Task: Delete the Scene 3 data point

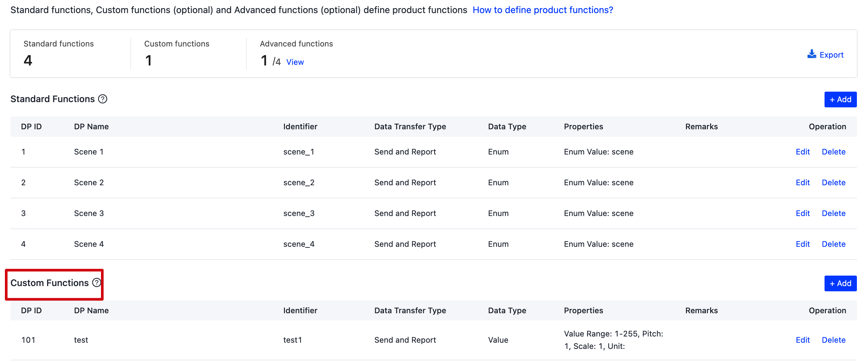Action: coord(833,213)
